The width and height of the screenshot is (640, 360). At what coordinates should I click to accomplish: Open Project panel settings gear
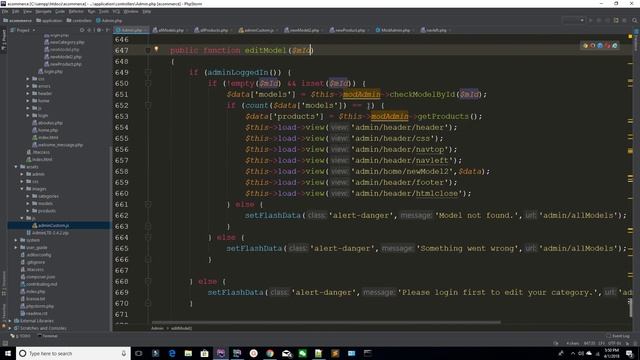click(99, 30)
